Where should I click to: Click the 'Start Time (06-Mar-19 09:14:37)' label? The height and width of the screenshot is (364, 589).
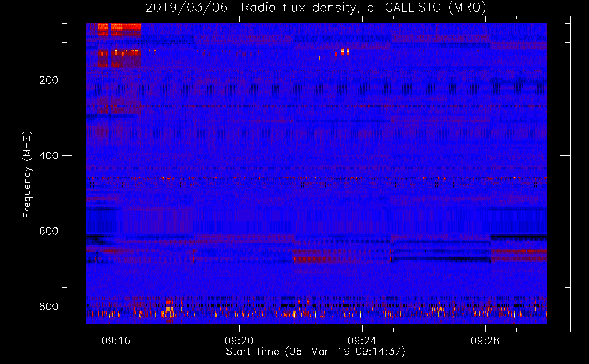pyautogui.click(x=316, y=352)
